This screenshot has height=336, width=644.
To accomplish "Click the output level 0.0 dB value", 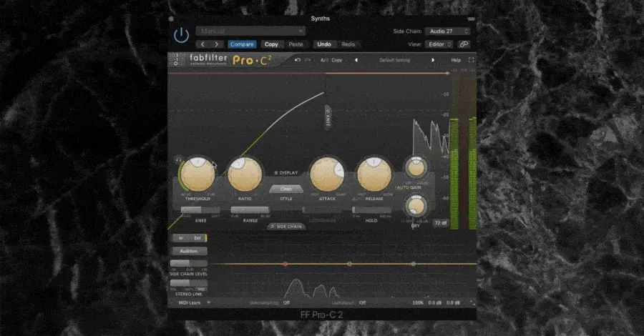I will click(x=453, y=303).
